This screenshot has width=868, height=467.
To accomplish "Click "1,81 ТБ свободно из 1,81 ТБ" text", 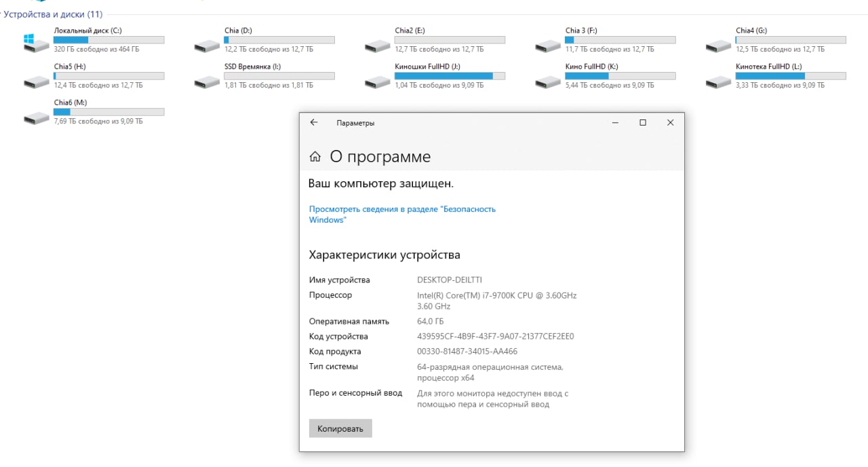I will point(269,86).
